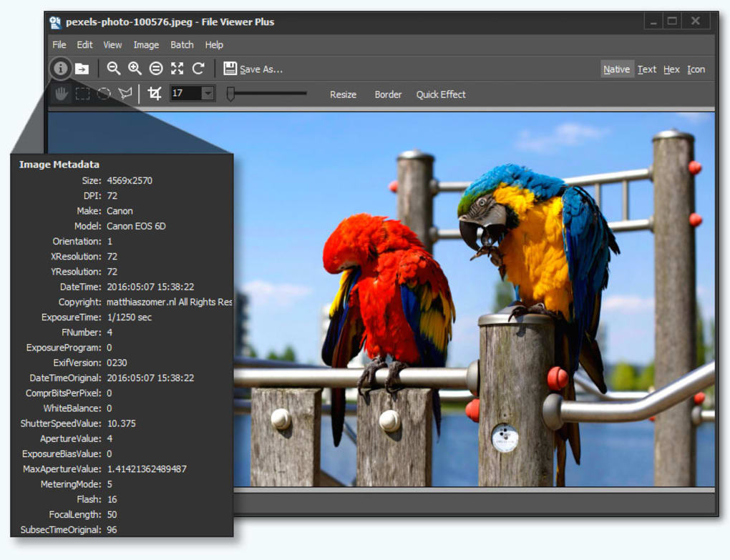
Task: Click the Save As button
Action: (x=253, y=69)
